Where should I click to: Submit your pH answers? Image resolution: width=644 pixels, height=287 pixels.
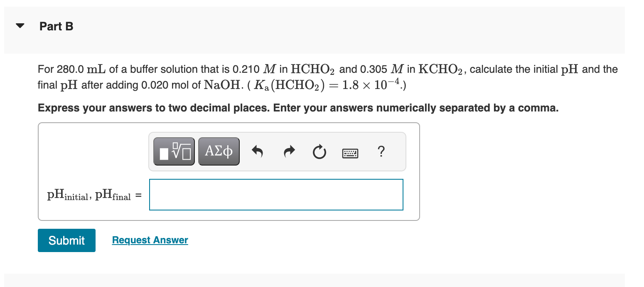(x=66, y=240)
